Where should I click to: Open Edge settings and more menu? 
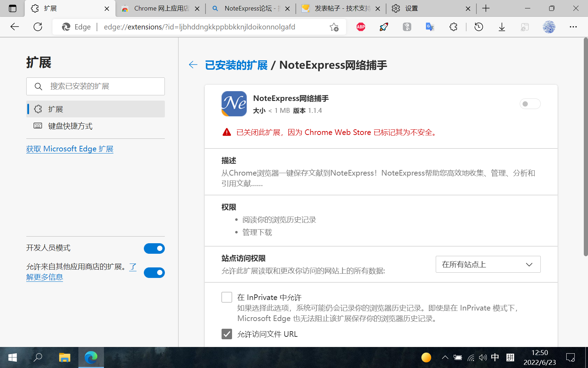(573, 27)
